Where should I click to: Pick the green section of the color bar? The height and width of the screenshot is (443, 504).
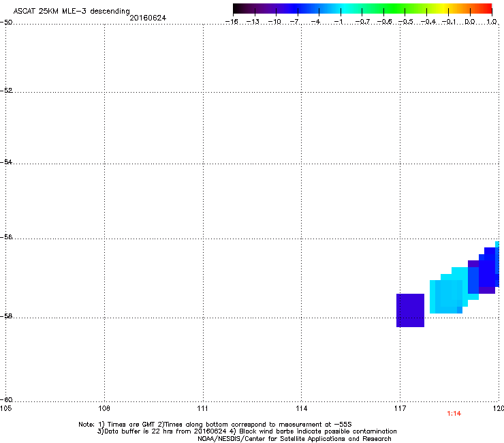[394, 9]
